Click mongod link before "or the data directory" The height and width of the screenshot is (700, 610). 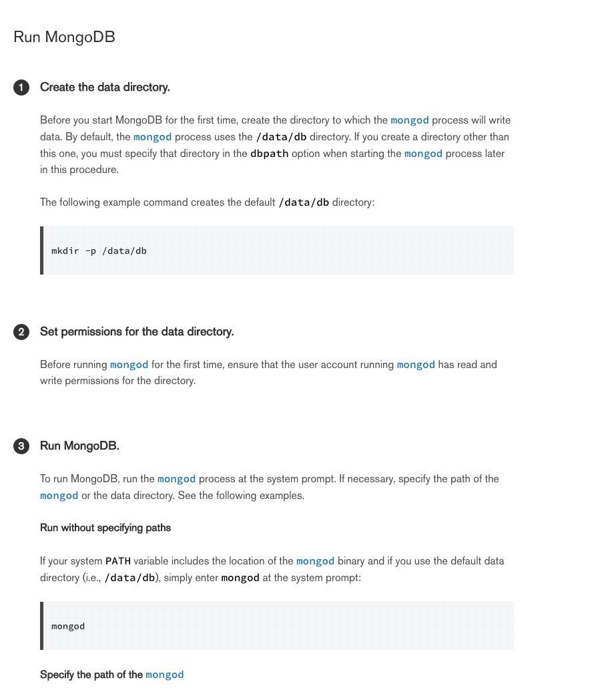(x=59, y=496)
